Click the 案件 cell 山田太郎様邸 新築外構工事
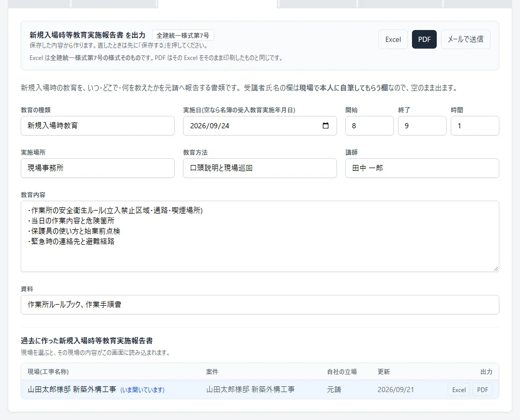 click(x=250, y=389)
